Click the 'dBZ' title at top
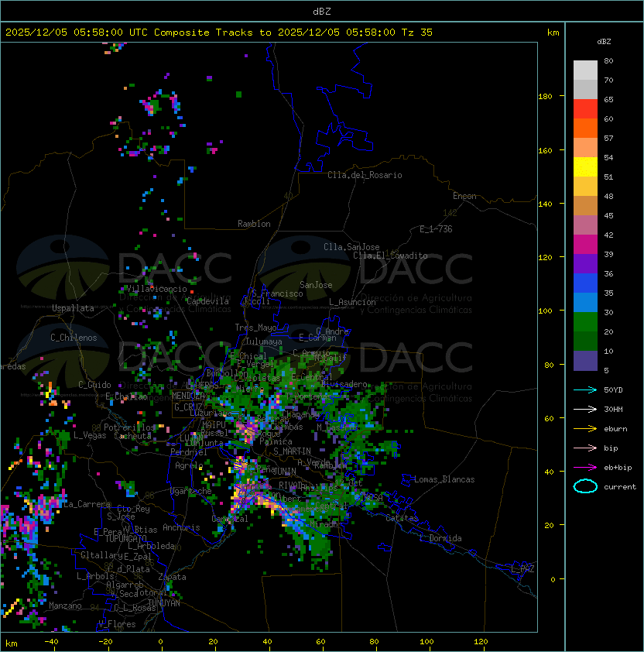 322,12
